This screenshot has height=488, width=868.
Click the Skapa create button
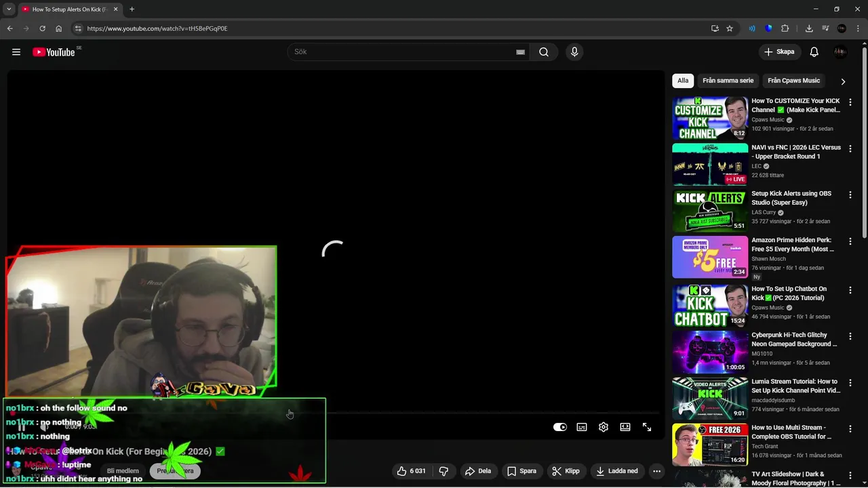pyautogui.click(x=779, y=52)
